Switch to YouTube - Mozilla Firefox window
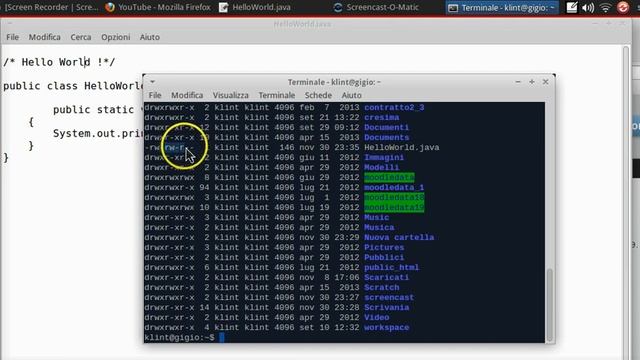This screenshot has width=640, height=360. (x=158, y=7)
